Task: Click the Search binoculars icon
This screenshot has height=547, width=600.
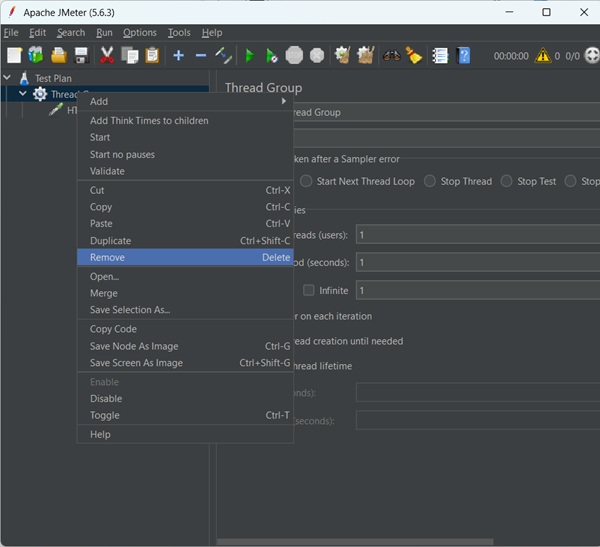Action: 391,55
